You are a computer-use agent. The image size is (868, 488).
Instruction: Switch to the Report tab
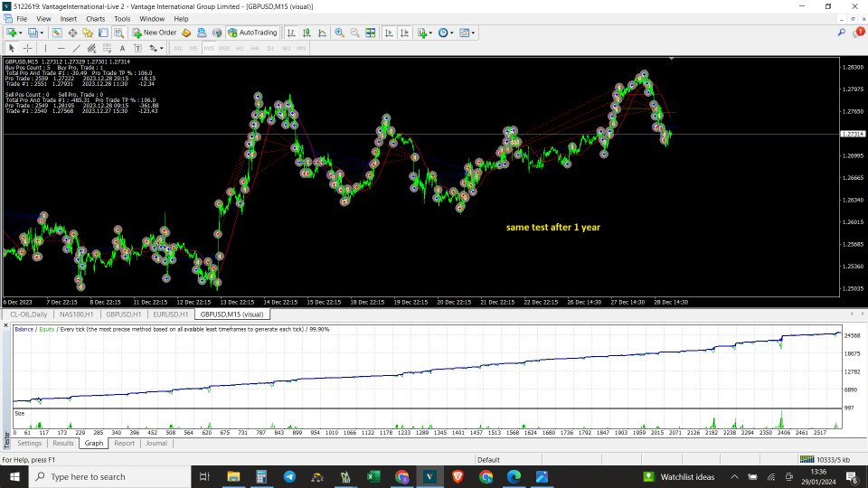(124, 444)
